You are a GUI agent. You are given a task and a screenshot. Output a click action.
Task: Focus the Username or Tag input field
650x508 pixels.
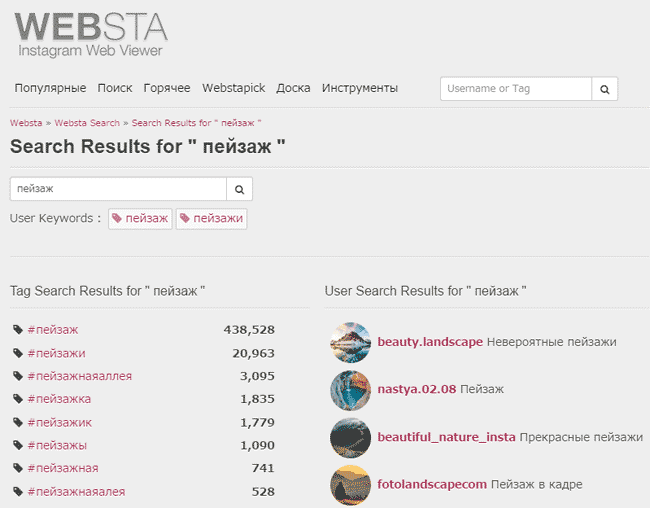516,89
